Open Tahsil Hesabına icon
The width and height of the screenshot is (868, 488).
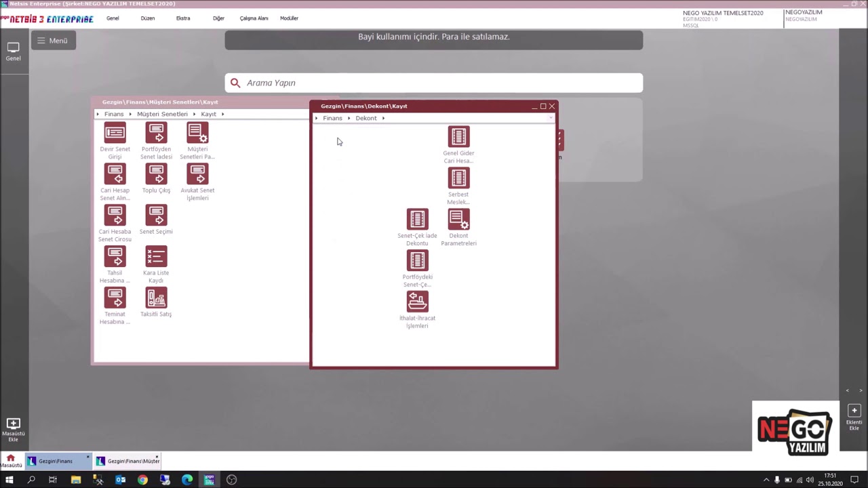pos(115,257)
